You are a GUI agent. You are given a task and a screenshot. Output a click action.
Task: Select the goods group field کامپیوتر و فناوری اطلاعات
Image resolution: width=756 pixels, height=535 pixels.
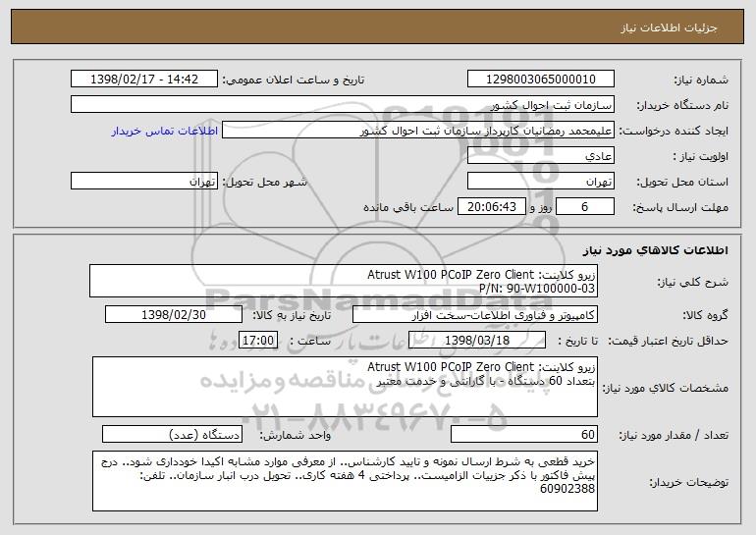(475, 315)
